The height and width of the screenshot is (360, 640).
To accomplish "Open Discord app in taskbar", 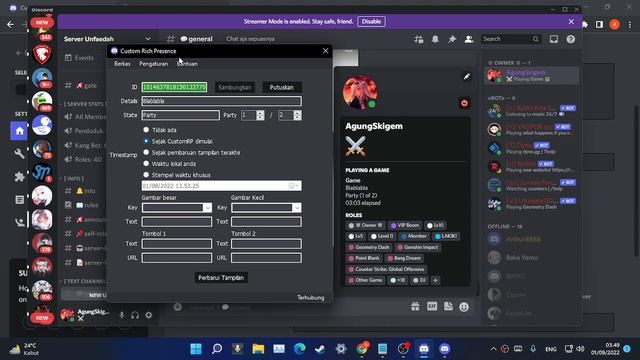I will (x=424, y=349).
